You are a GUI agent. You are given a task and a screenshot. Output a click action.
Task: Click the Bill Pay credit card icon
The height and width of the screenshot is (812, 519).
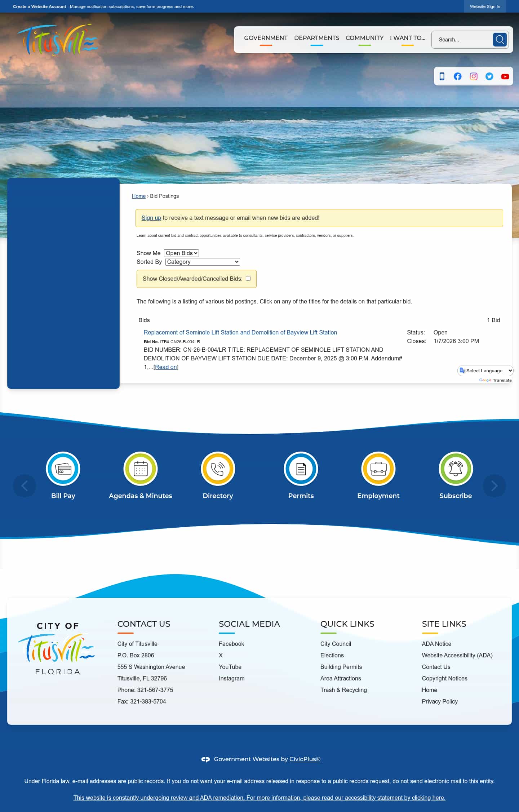pyautogui.click(x=63, y=469)
